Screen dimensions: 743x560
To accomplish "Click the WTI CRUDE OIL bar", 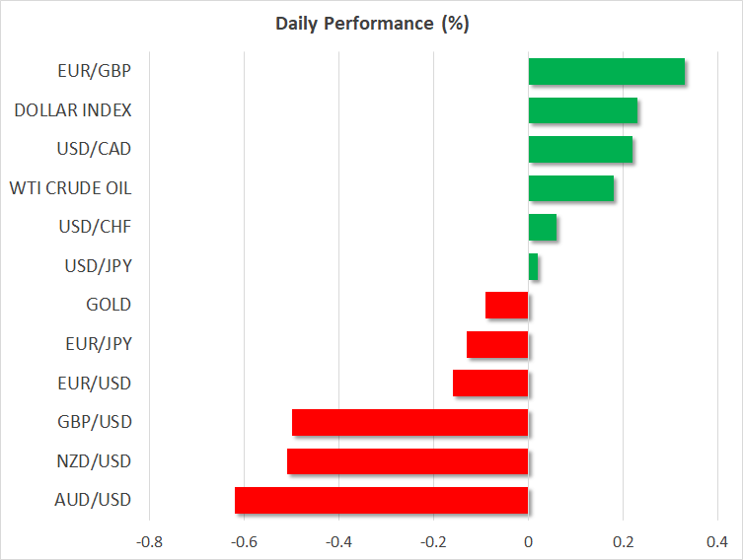I will click(571, 188).
